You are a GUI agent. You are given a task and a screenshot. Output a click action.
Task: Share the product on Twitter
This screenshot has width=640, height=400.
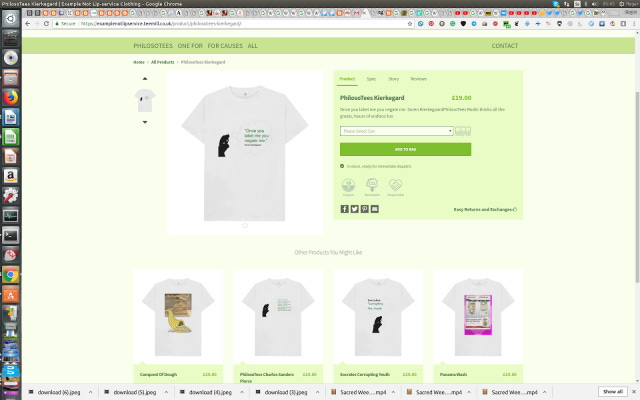pyautogui.click(x=354, y=209)
